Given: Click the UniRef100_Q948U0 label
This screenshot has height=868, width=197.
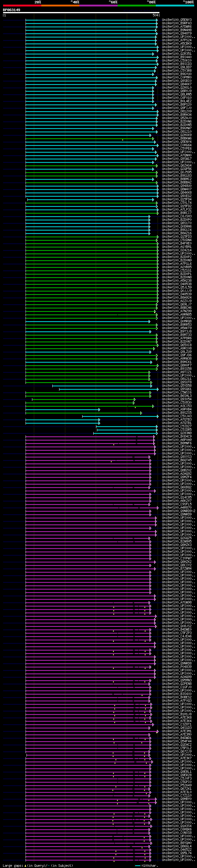Looking at the screenshot, I should [x=177, y=186].
